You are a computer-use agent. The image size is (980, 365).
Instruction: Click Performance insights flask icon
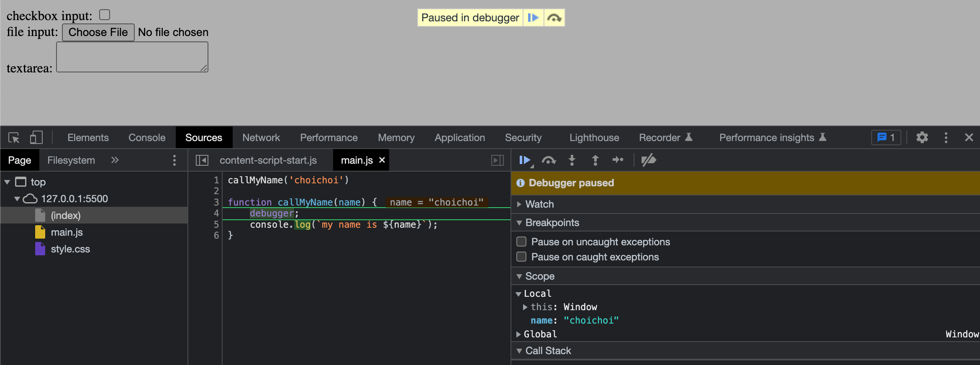823,137
